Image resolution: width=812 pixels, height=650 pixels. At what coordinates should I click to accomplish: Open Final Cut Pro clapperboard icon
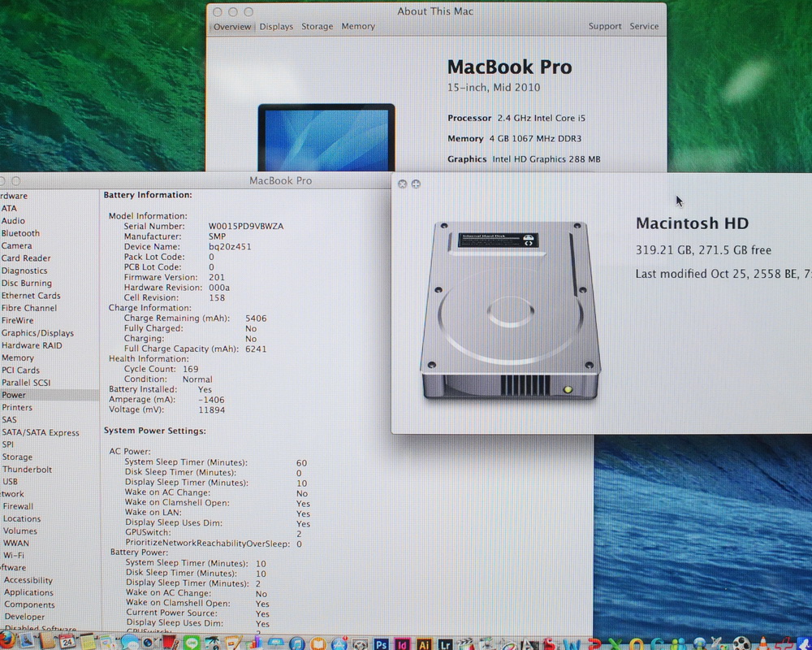[466, 643]
